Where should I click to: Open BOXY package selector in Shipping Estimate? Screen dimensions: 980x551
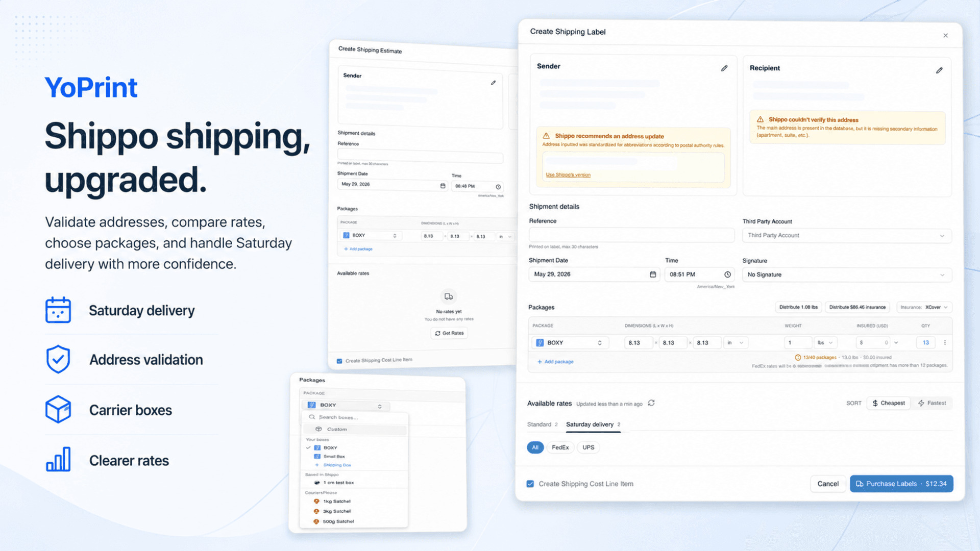pyautogui.click(x=371, y=236)
